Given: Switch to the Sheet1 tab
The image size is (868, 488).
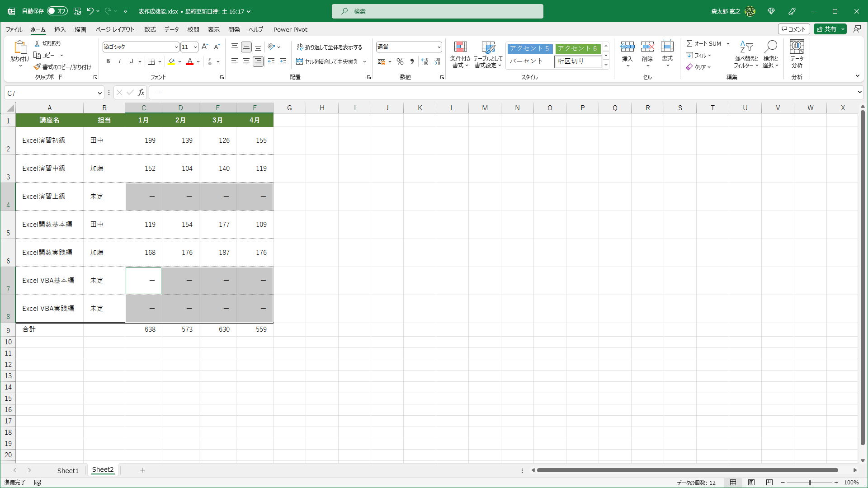Looking at the screenshot, I should (x=68, y=470).
